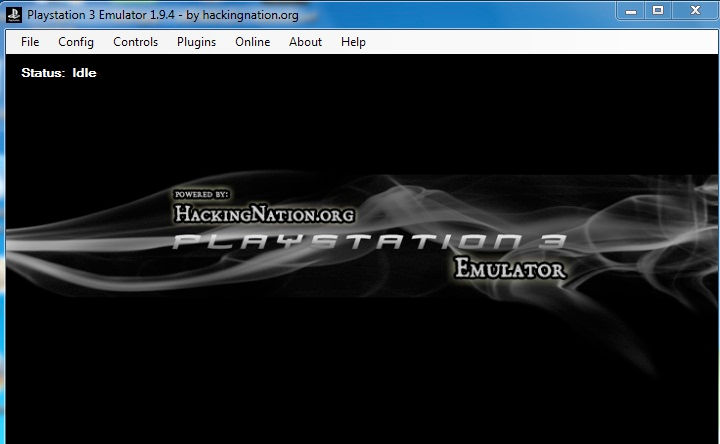The image size is (720, 444).
Task: Open the Controls menu
Action: click(135, 42)
